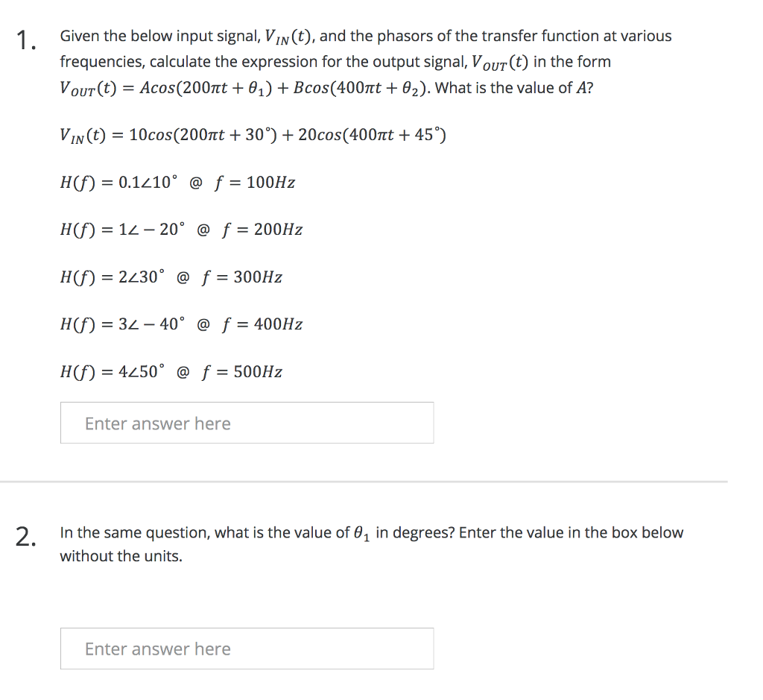
Task: Select the H(f) phasor at 200Hz
Action: (x=181, y=230)
